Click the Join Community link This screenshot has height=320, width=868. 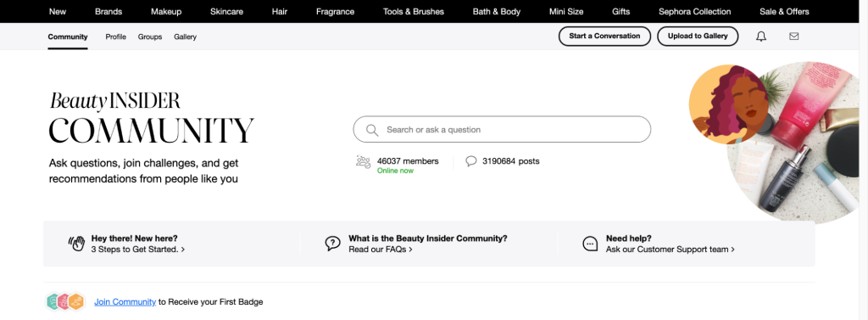click(125, 301)
